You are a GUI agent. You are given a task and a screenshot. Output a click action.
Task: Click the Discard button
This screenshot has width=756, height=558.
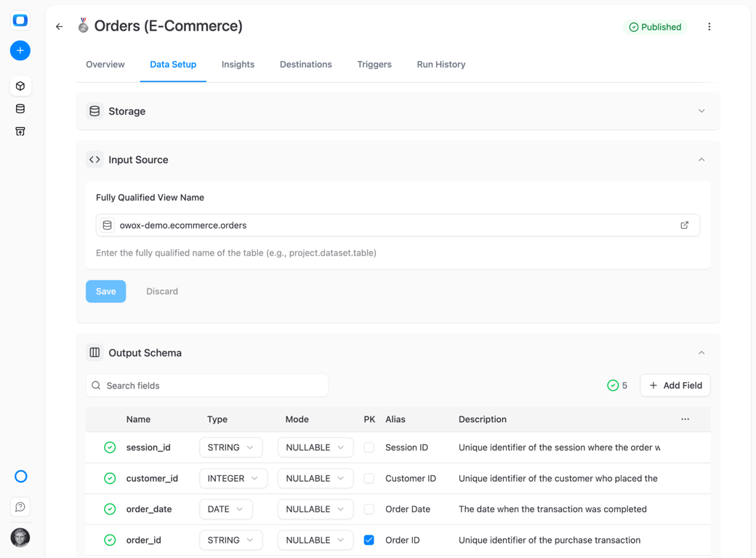pos(162,291)
